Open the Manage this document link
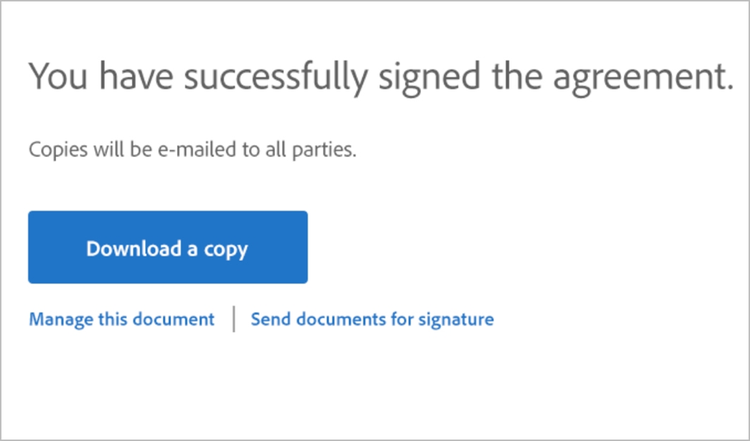 pyautogui.click(x=121, y=320)
